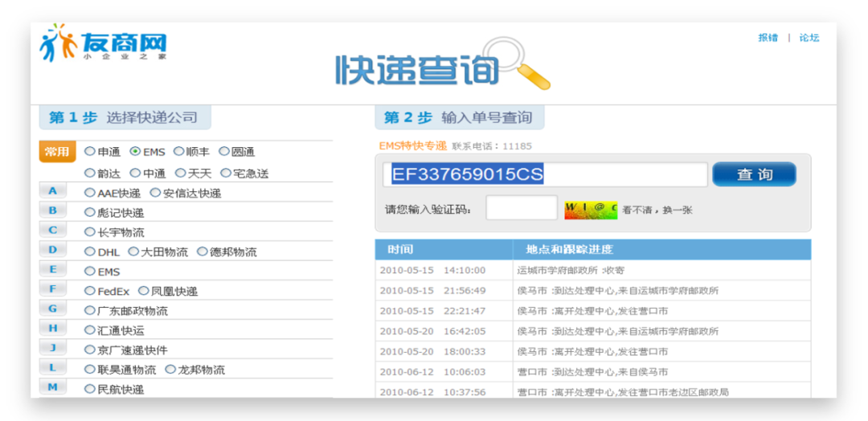Select the EMS radio button in 常用 row
The width and height of the screenshot is (868, 421).
134,151
